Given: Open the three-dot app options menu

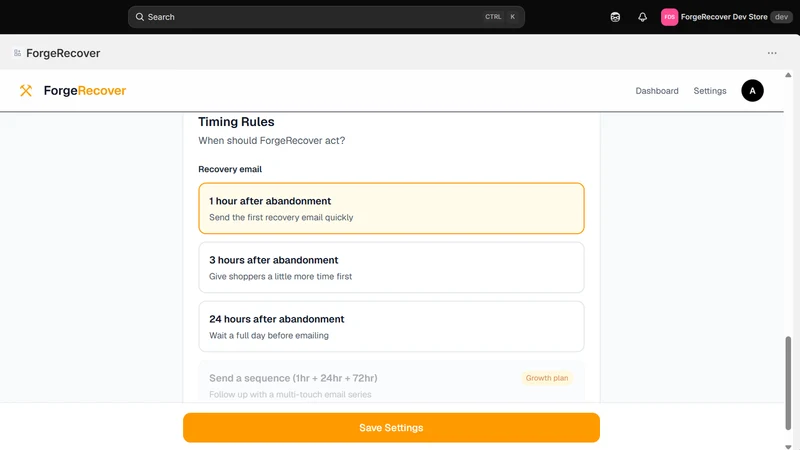Looking at the screenshot, I should coord(772,53).
